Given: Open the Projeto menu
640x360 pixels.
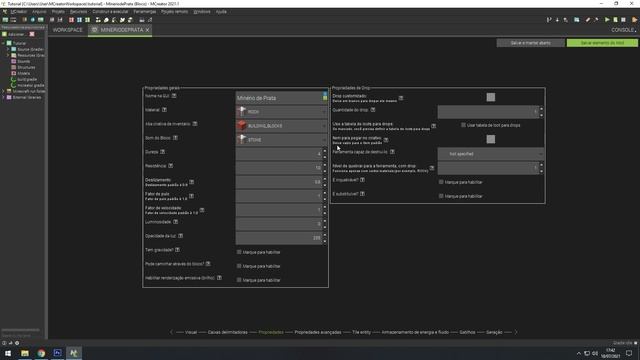Looking at the screenshot, I should pyautogui.click(x=58, y=12).
